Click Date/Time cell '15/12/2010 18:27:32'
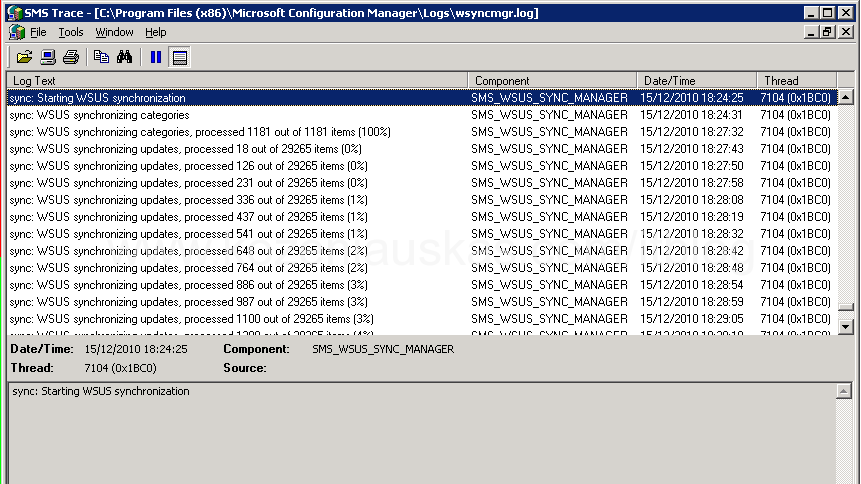Image resolution: width=861 pixels, height=484 pixels. pyautogui.click(x=691, y=132)
